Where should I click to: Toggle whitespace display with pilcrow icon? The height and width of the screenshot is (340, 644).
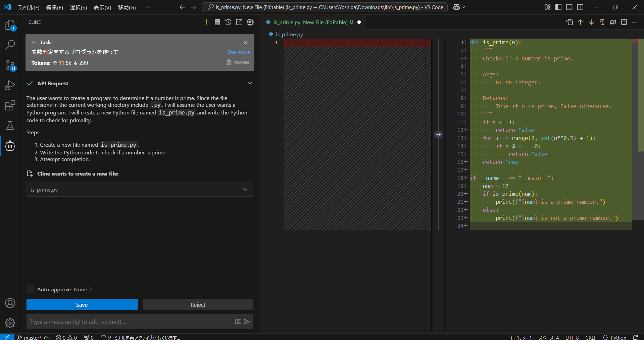[602, 22]
